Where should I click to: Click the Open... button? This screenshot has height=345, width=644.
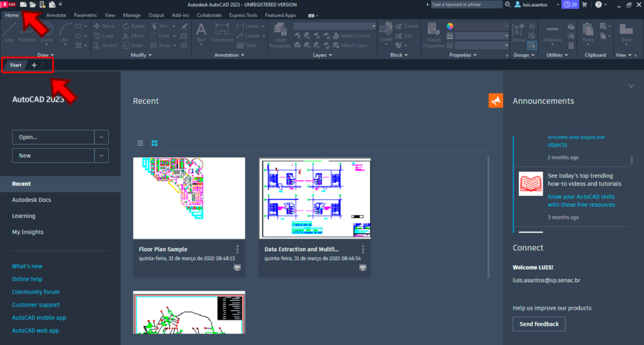[x=53, y=137]
